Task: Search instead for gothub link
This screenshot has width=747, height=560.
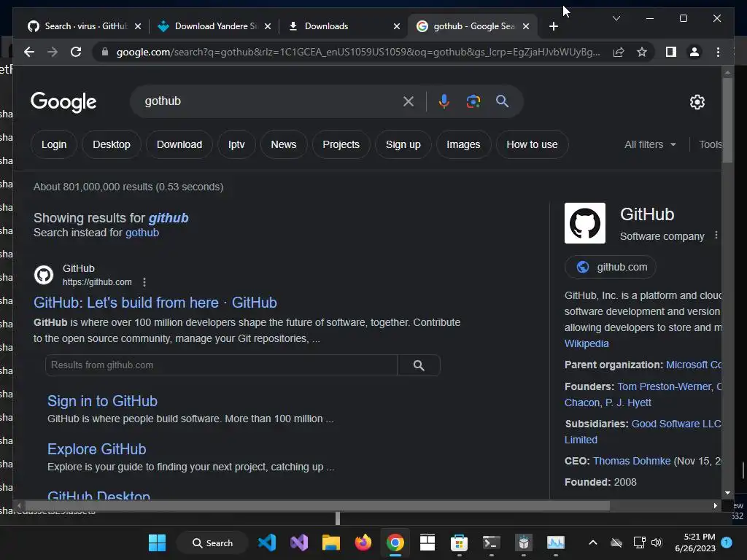Action: [142, 233]
